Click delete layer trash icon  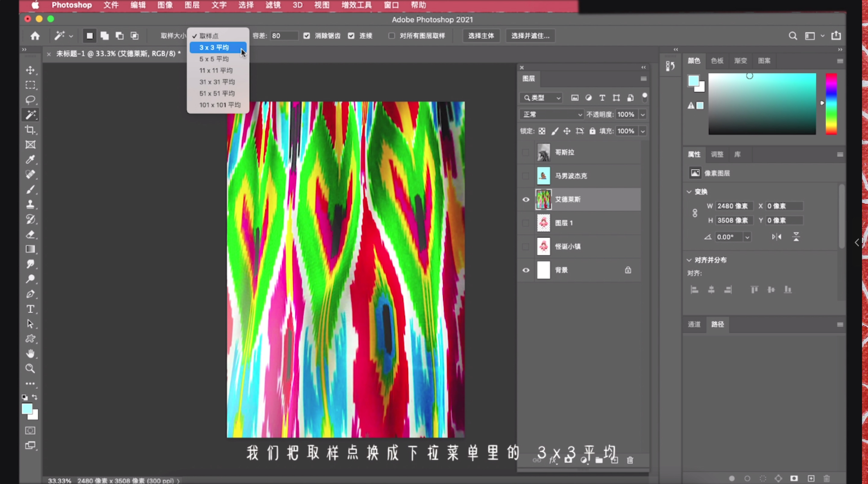(x=630, y=460)
